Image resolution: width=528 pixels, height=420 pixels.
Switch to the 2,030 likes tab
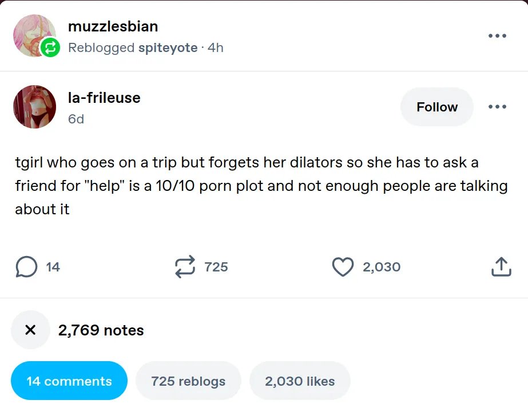coord(300,381)
